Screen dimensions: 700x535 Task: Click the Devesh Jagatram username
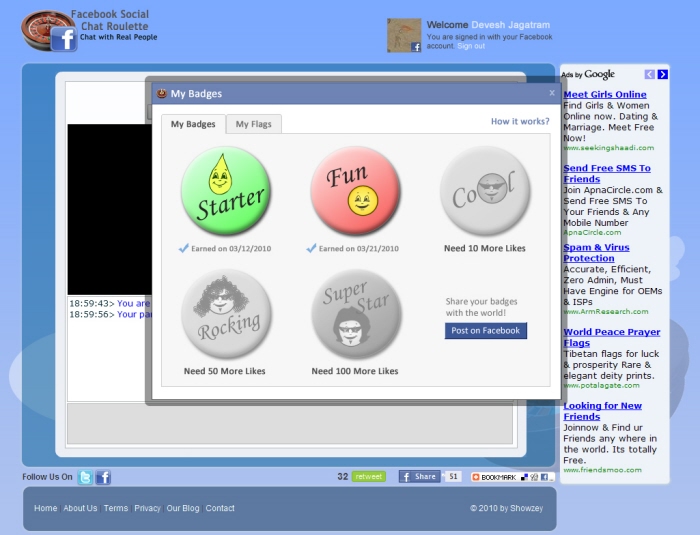click(x=511, y=25)
